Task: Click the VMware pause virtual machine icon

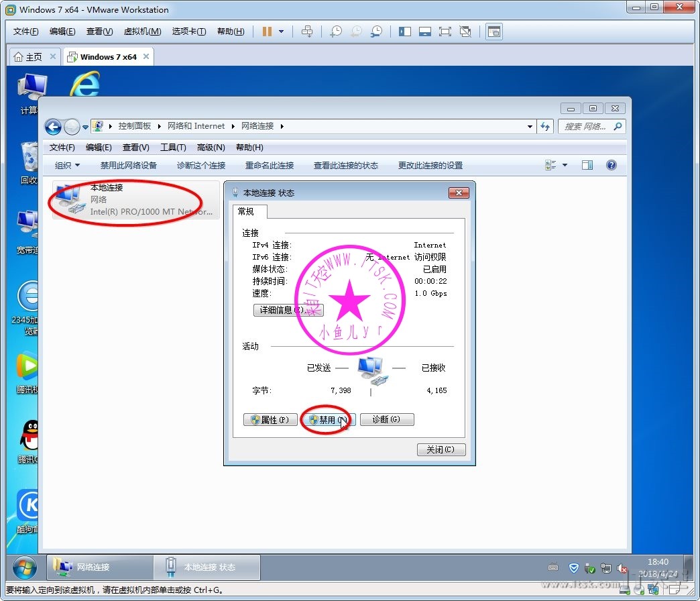Action: 267,32
